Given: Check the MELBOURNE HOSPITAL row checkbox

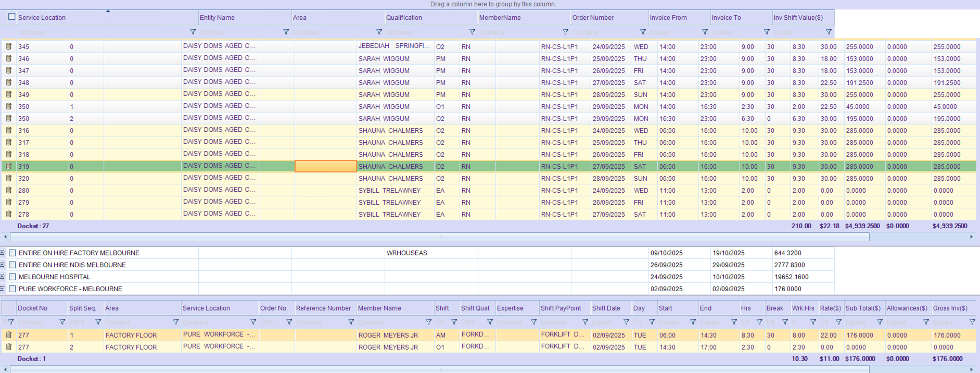Looking at the screenshot, I should click(12, 277).
